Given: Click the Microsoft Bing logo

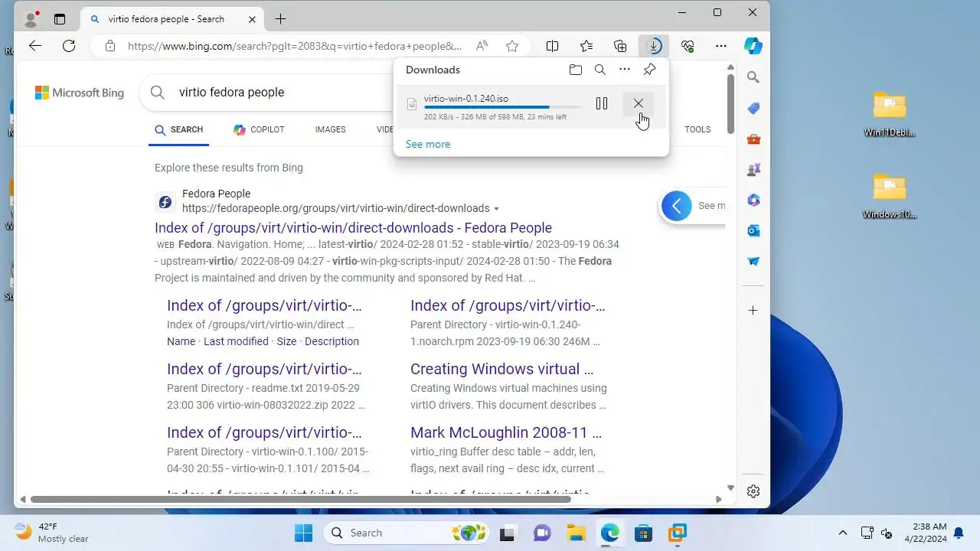Looking at the screenshot, I should (80, 93).
